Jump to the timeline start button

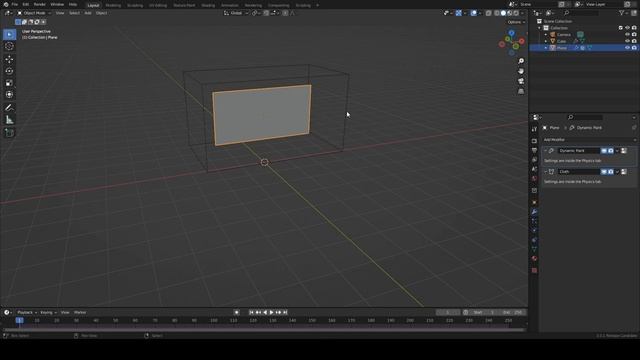coord(251,312)
